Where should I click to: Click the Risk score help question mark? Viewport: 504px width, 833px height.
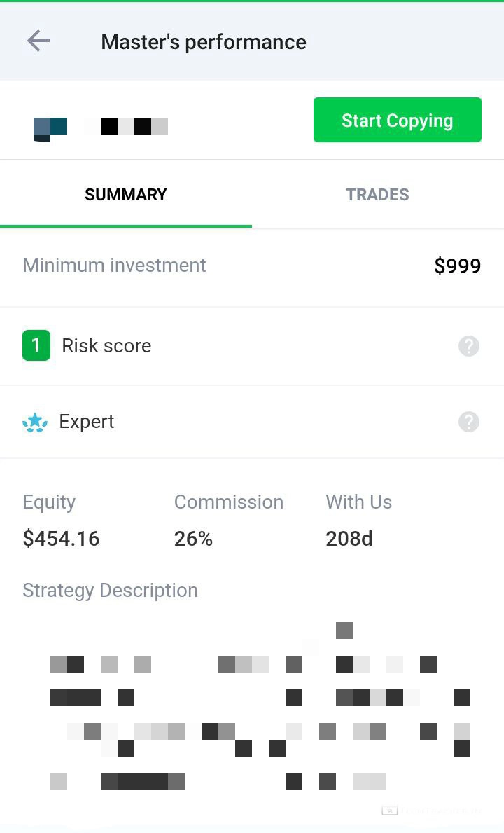(x=469, y=346)
